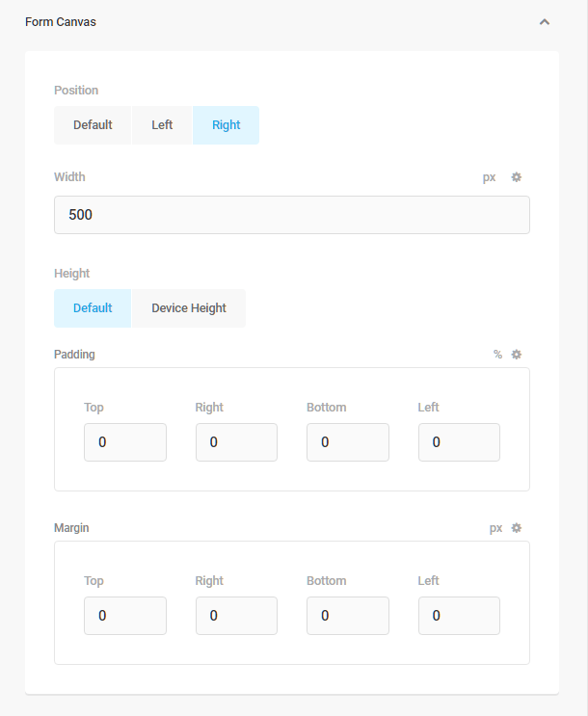Click the Margin label

click(71, 528)
